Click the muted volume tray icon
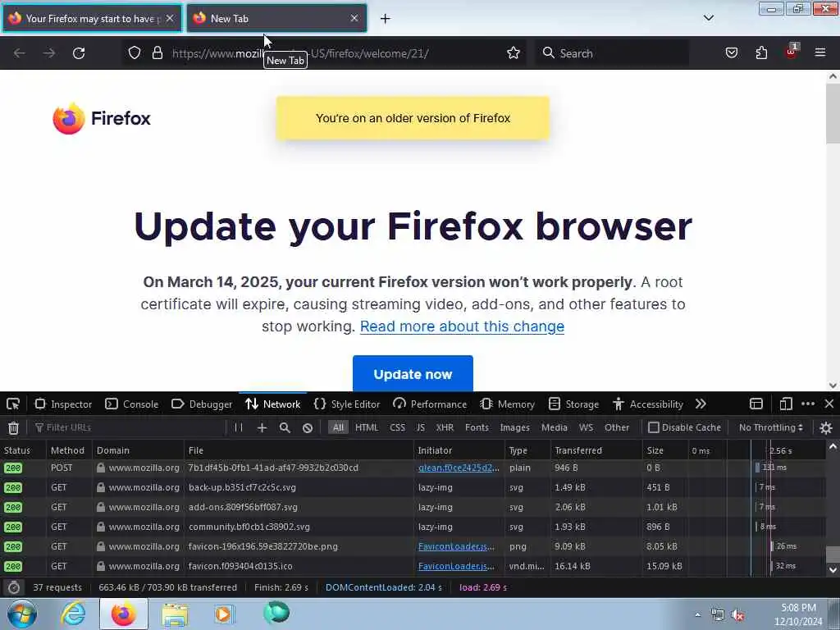840x630 pixels. [x=738, y=615]
